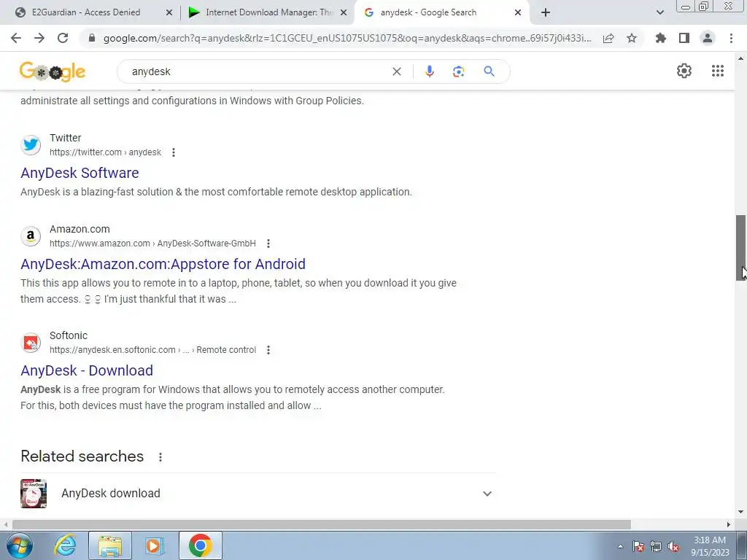Click the muted volume tray icon
This screenshot has width=747, height=560.
(x=673, y=547)
